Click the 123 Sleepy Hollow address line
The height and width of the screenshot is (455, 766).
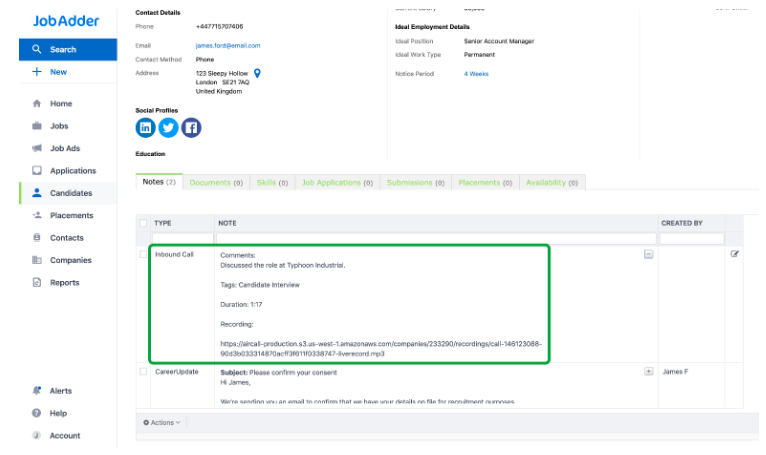(x=222, y=73)
